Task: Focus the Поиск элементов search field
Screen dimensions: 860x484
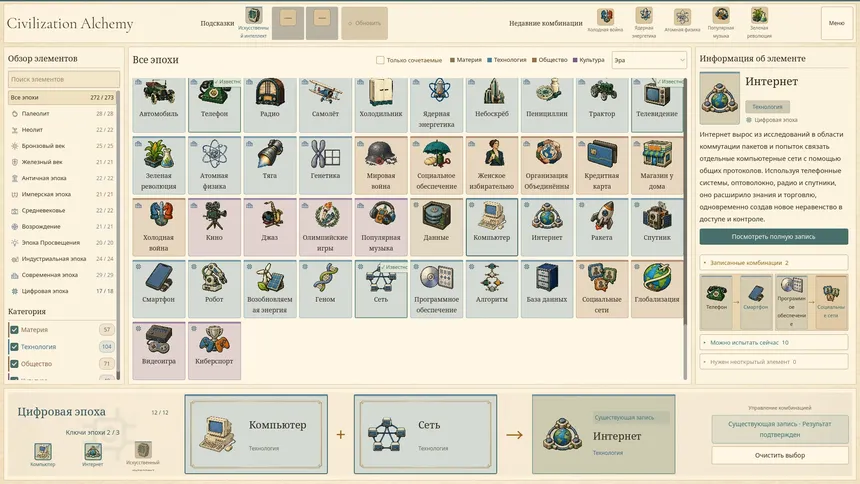Action: click(x=64, y=79)
